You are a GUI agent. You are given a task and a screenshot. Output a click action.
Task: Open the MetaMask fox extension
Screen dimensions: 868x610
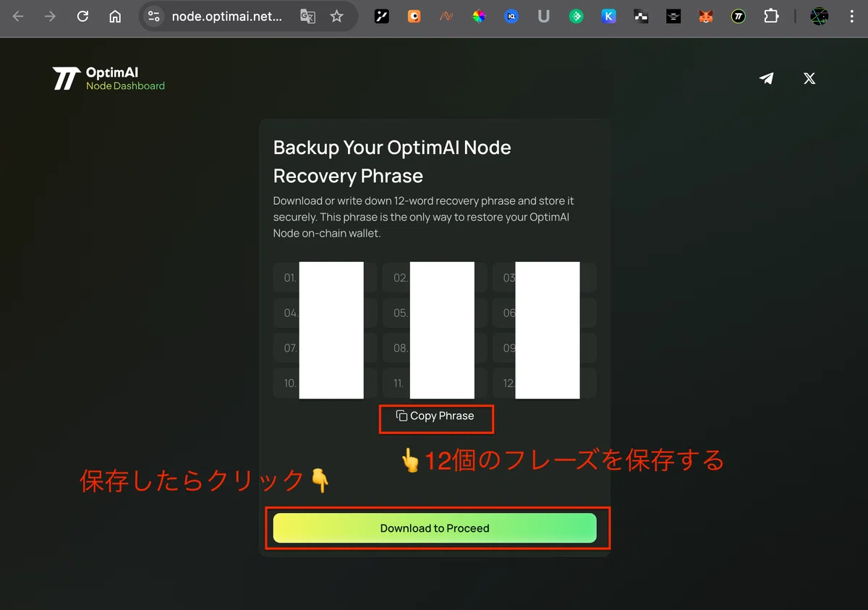point(706,16)
